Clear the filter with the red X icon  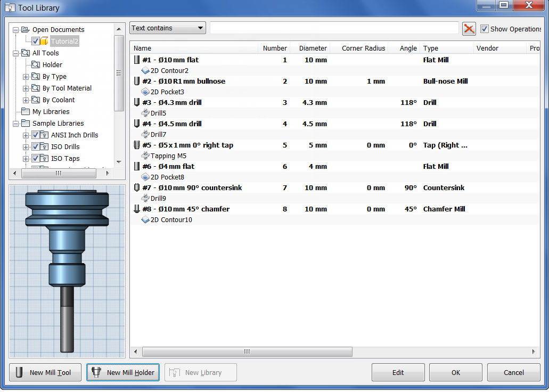[x=469, y=29]
